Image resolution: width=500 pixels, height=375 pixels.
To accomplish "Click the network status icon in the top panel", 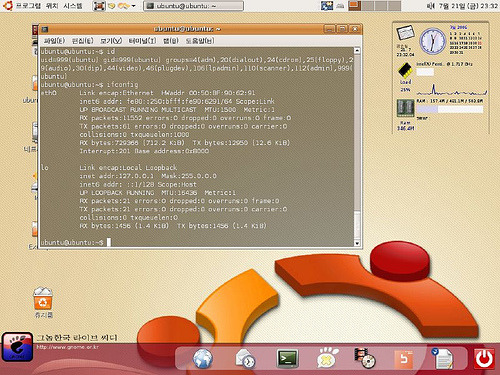I will (x=340, y=6).
